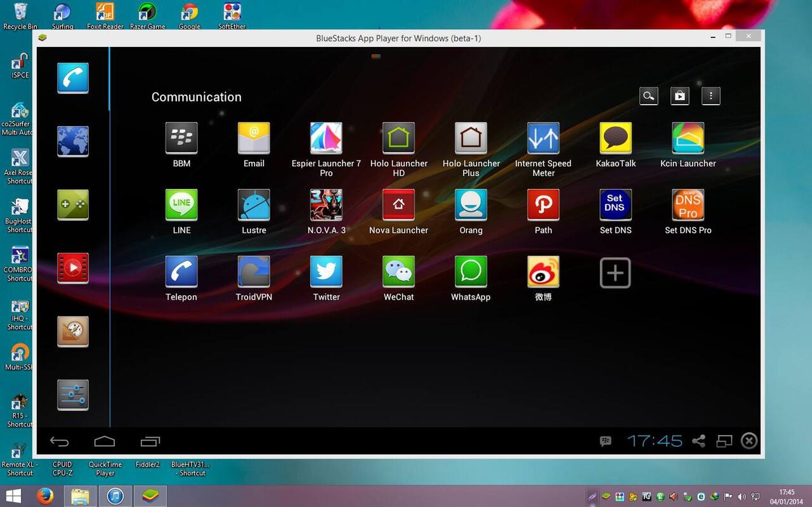Open Holo Launcher HD
812x507 pixels.
click(398, 138)
